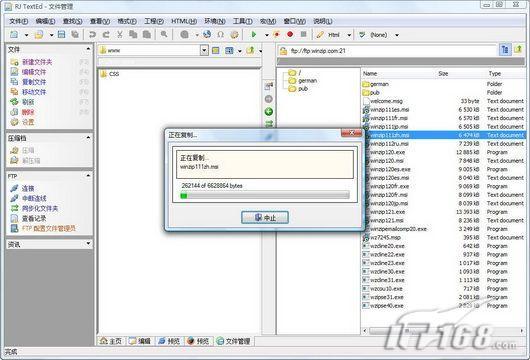Image resolution: width=530 pixels, height=360 pixels.
Task: Switch to the 文件管理 bottom tab
Action: (234, 341)
